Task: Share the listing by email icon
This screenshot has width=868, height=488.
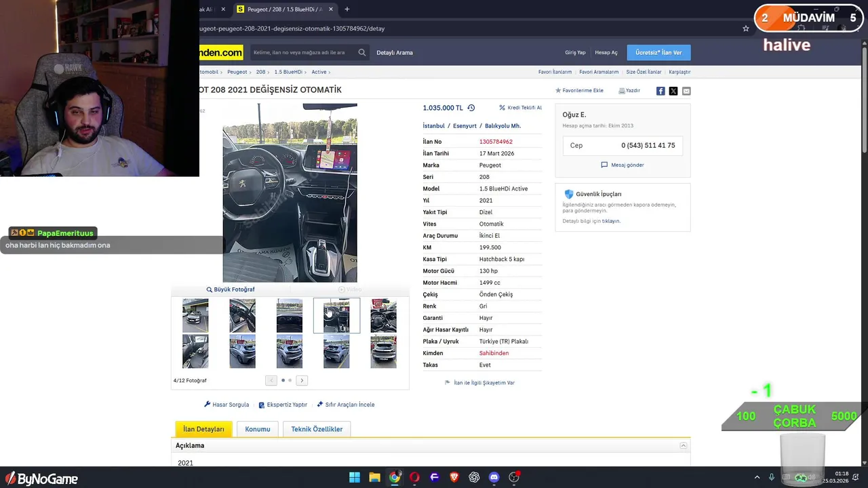Action: click(686, 91)
